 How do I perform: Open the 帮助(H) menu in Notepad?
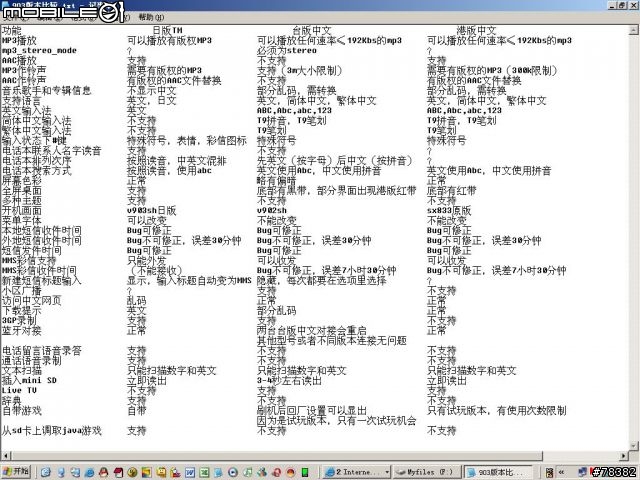[x=151, y=17]
